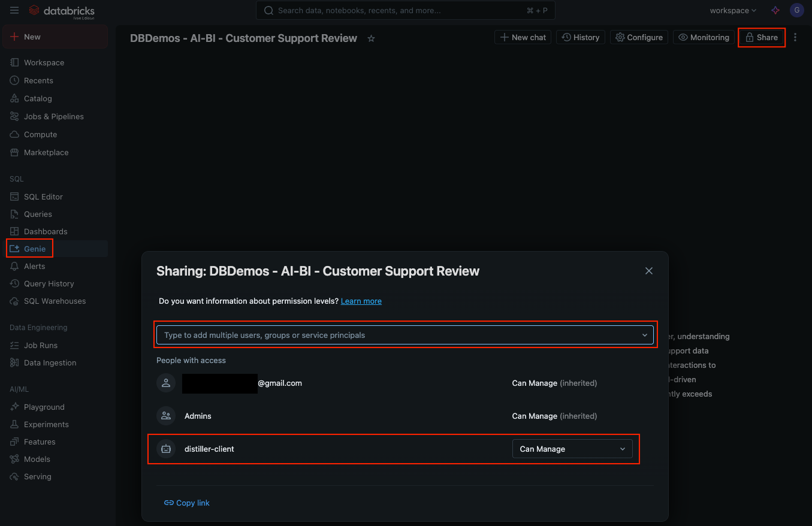Close the Sharing dialog with X
Screen dimensions: 812x526
[648, 271]
